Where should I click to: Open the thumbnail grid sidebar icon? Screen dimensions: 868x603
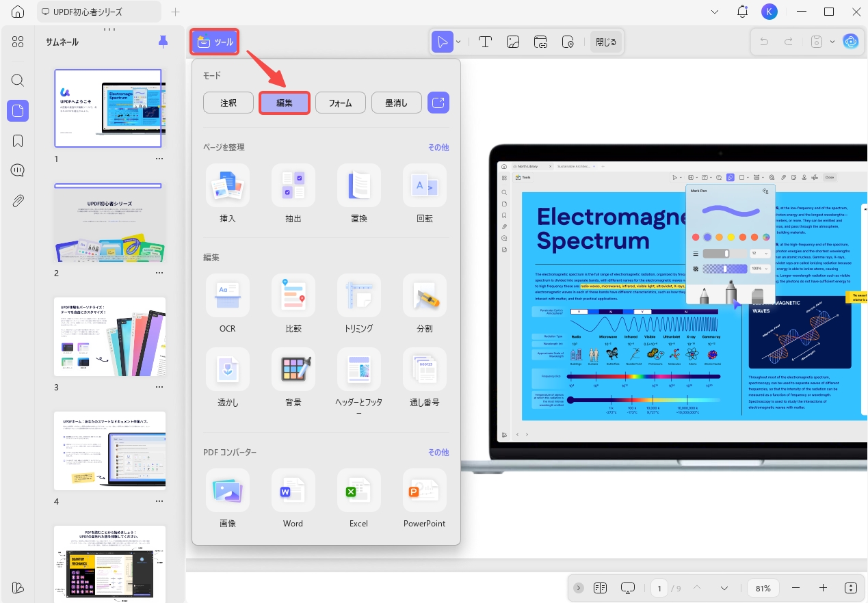(x=18, y=42)
